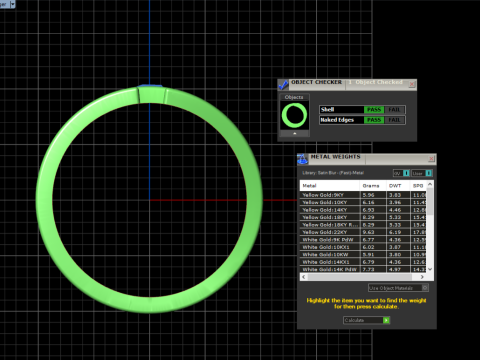Click the metal table vertical scrollbar thumb
The height and width of the screenshot is (360, 480).
[430, 201]
